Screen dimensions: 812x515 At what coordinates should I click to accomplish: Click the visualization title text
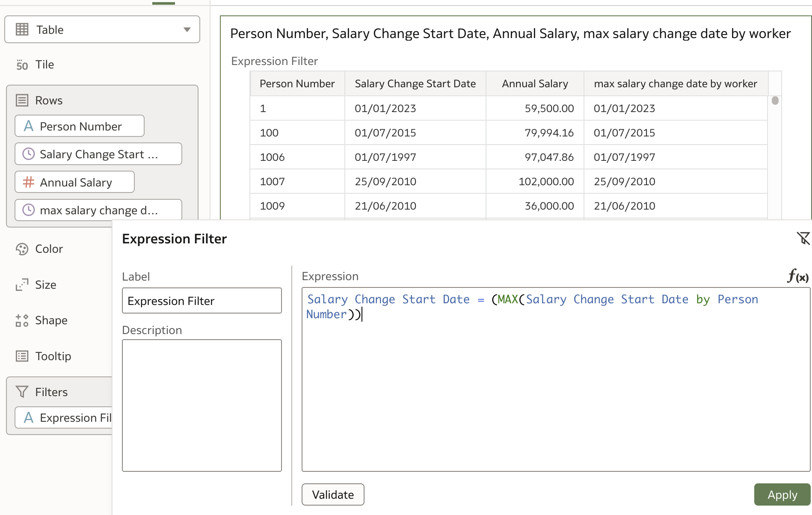pyautogui.click(x=510, y=33)
